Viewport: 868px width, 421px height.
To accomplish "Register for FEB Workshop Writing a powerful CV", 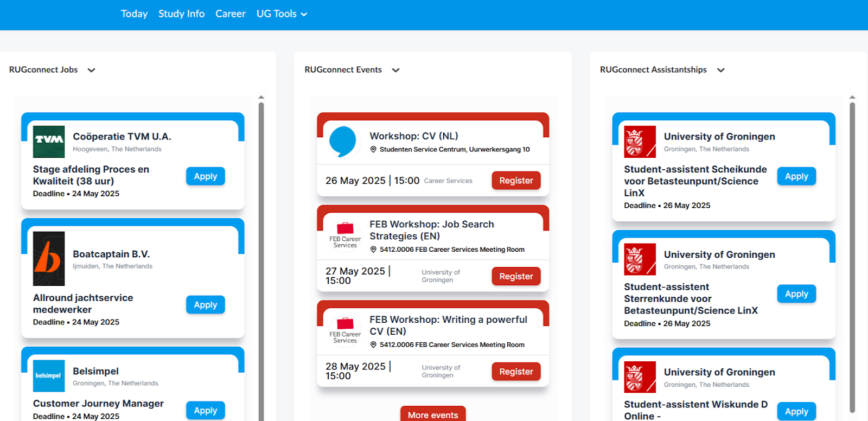I will 516,372.
